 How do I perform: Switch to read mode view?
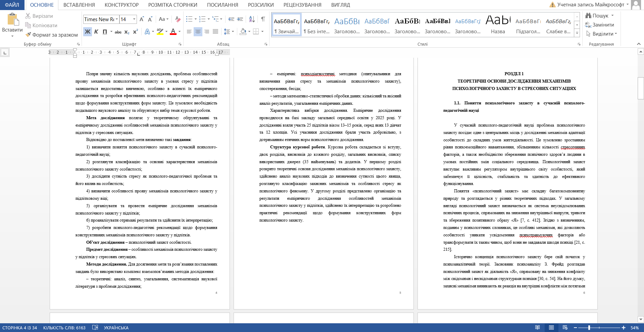[538, 328]
